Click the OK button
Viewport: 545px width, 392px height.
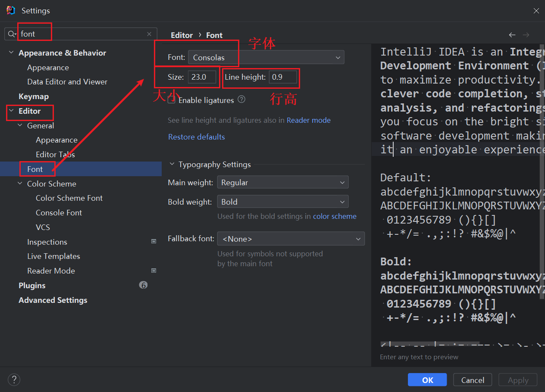[x=427, y=380]
